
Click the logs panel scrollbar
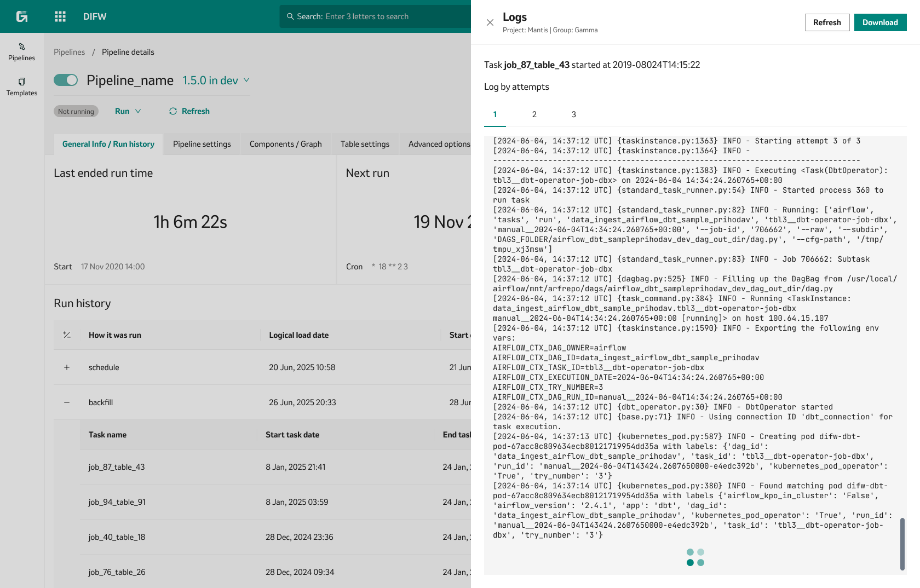(x=902, y=544)
